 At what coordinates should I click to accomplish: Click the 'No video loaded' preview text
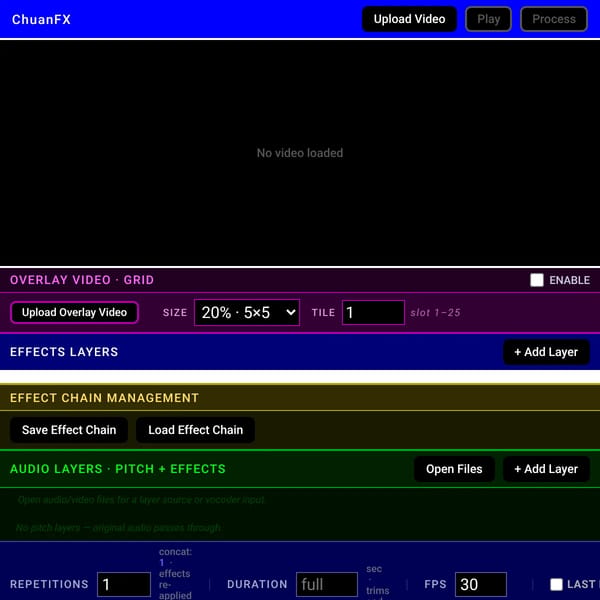[x=300, y=153]
